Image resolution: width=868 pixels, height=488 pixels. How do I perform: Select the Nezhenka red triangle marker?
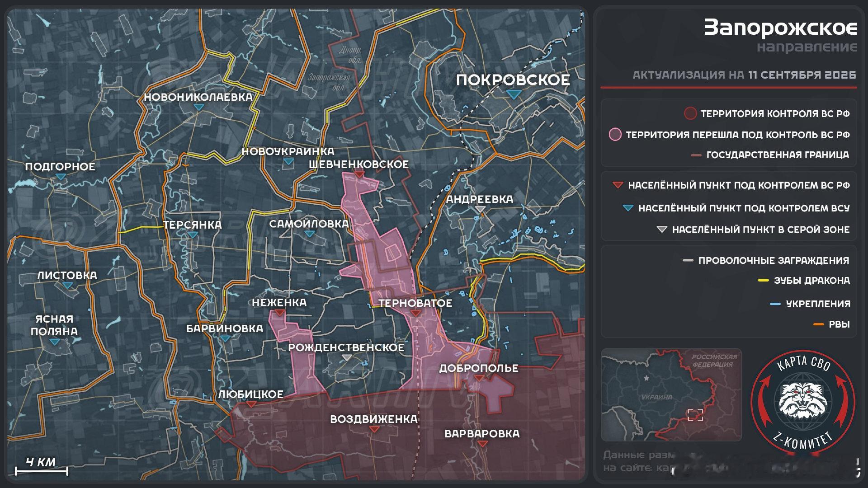tap(279, 313)
